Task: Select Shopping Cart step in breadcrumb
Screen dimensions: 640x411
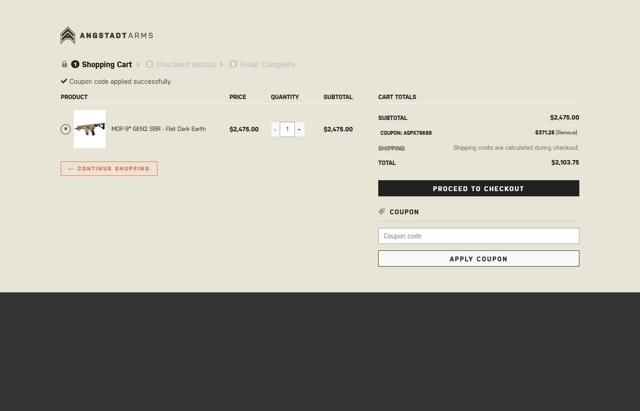Action: coord(102,64)
